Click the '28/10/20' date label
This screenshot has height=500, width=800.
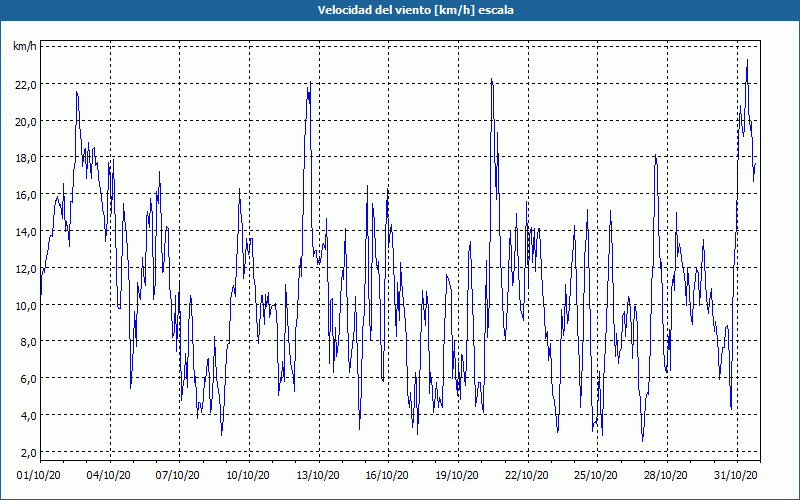coord(666,475)
